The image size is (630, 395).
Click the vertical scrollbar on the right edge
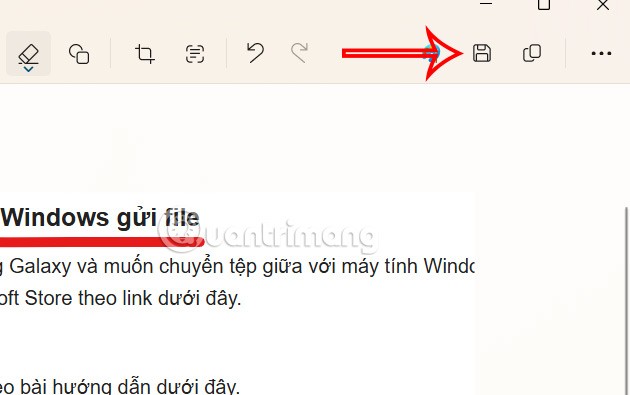pos(627,301)
